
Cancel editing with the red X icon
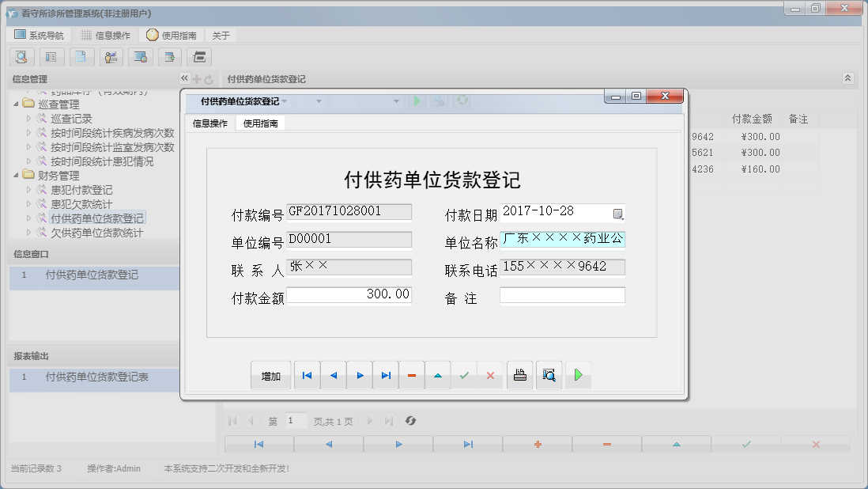(x=490, y=375)
